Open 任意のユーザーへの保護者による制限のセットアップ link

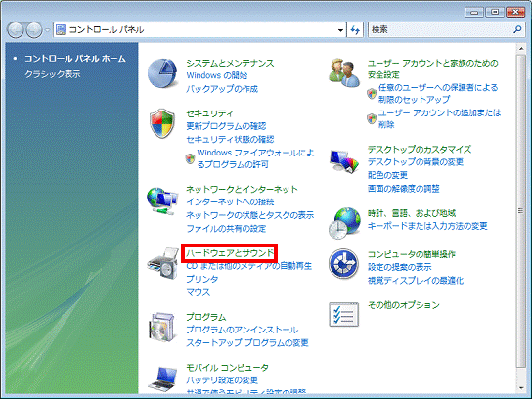pyautogui.click(x=438, y=93)
